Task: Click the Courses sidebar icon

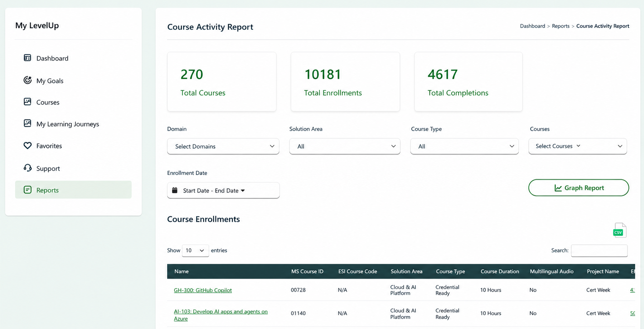Action: pyautogui.click(x=28, y=102)
